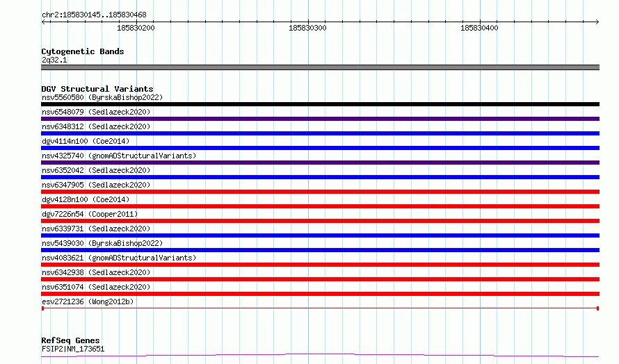Click the red bar of dgv4128n100

point(320,206)
